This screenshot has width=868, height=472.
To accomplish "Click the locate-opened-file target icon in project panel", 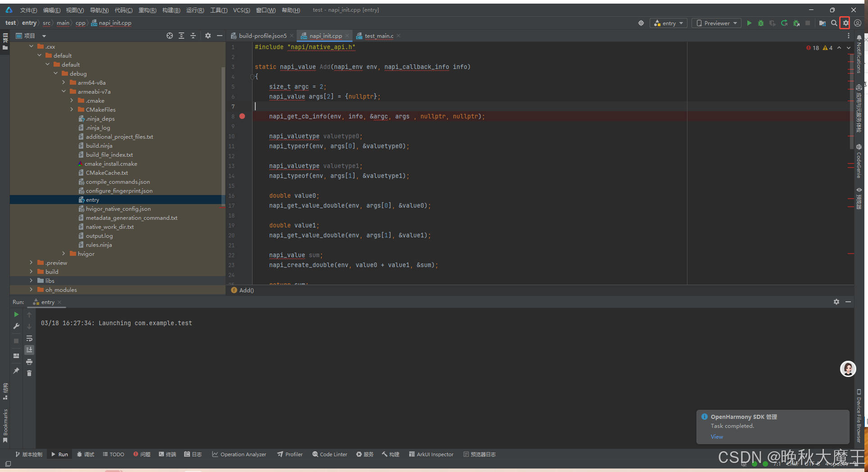I will coord(170,36).
